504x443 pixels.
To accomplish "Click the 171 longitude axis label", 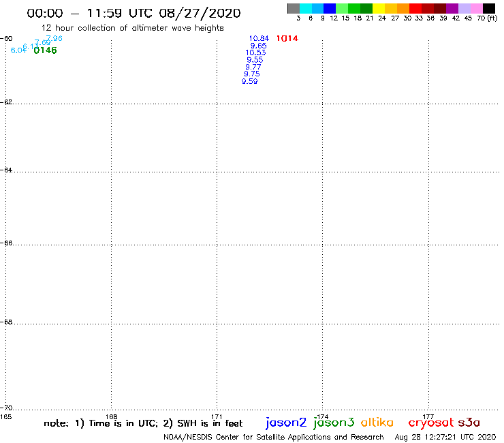I will click(x=217, y=416).
